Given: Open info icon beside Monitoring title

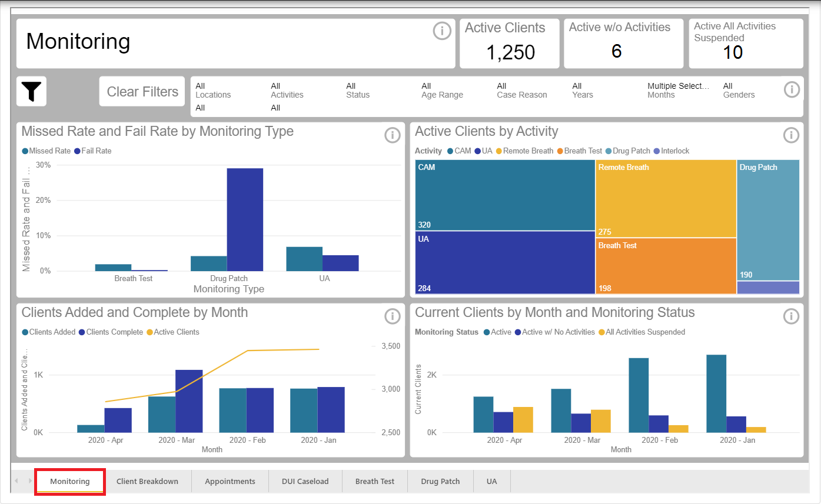Looking at the screenshot, I should click(442, 31).
